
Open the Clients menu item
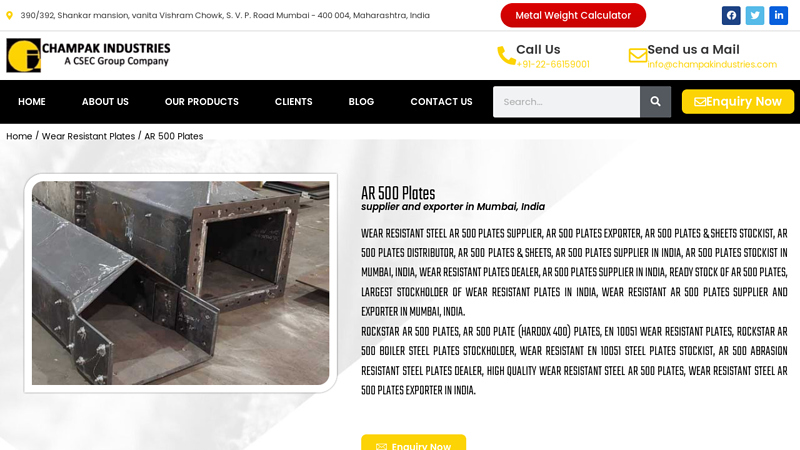click(x=293, y=102)
